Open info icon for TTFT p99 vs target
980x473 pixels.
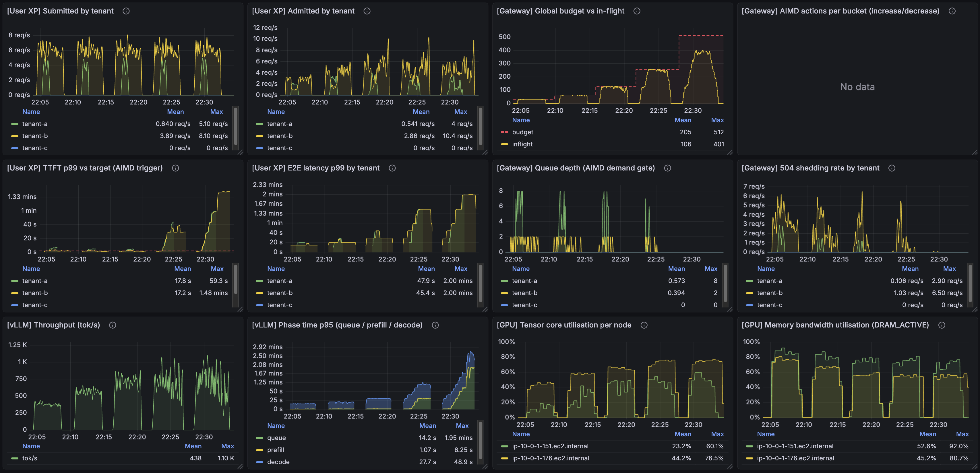175,168
